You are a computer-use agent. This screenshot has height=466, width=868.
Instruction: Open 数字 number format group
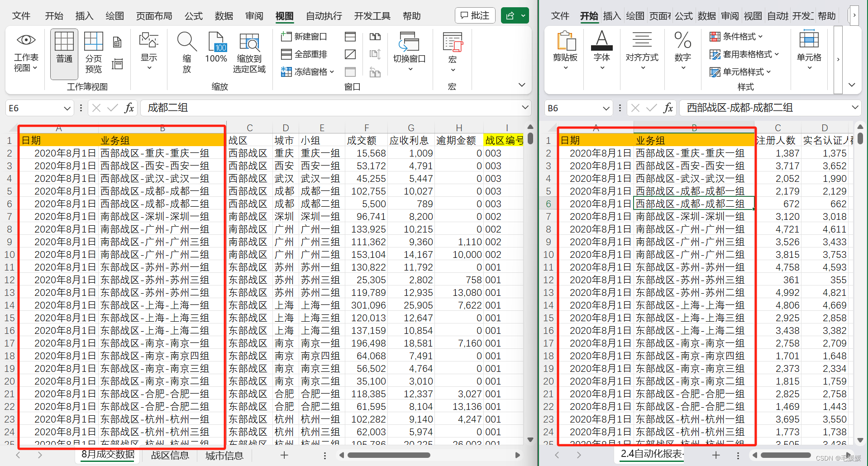[x=682, y=51]
